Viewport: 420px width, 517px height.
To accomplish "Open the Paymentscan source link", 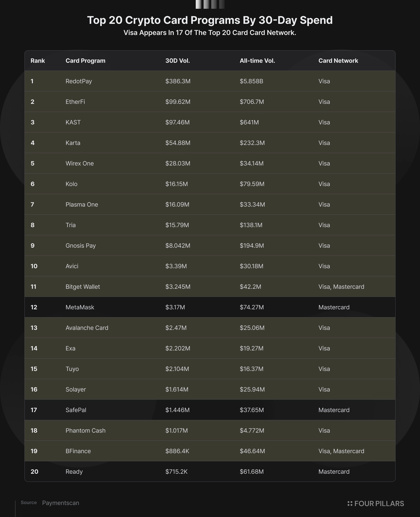I will pos(61,503).
